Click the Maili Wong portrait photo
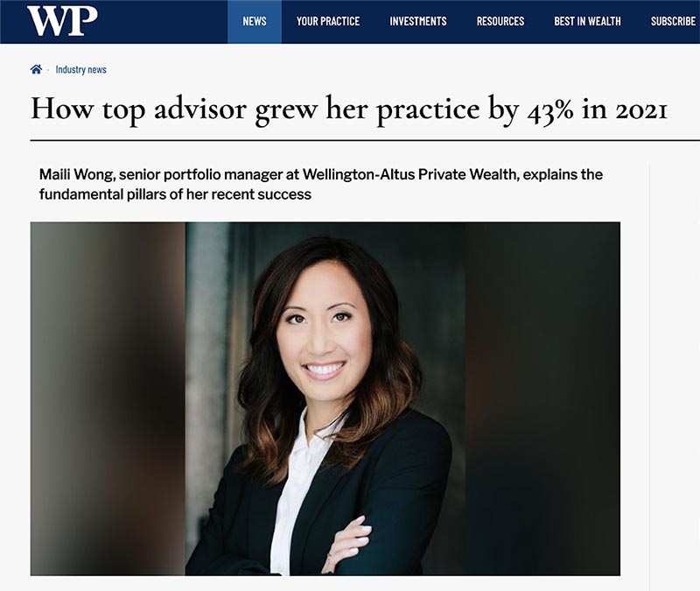Screen dimensions: 700x591 point(325,398)
